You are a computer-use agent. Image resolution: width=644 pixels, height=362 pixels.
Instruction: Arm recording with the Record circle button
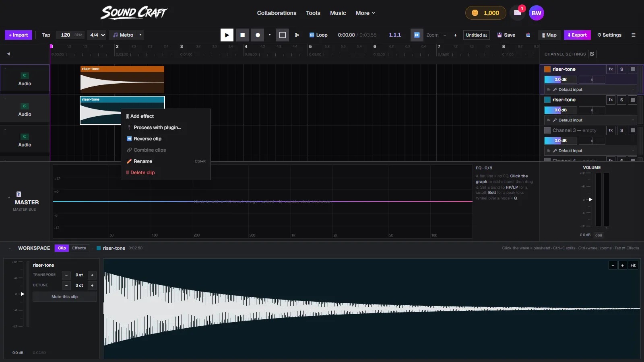pos(258,35)
